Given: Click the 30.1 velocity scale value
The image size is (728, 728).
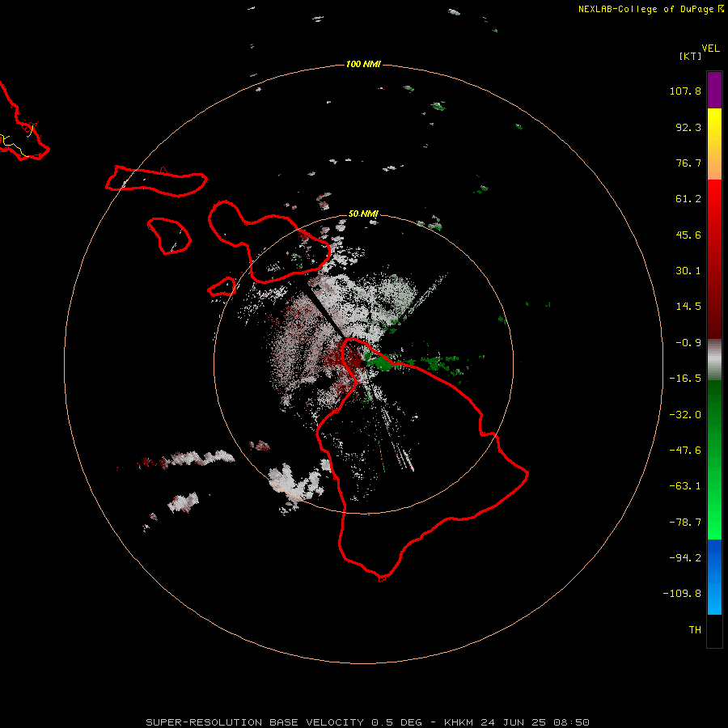Looking at the screenshot, I should 688,271.
